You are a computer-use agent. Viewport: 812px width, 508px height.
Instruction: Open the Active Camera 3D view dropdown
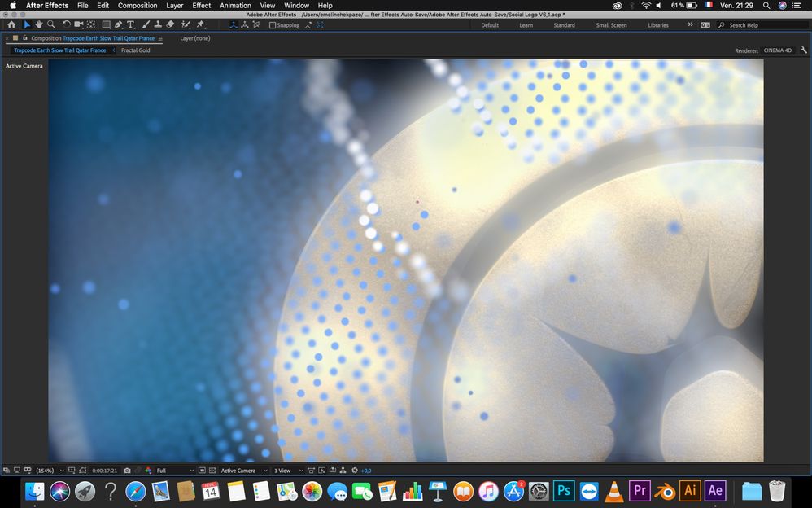(x=244, y=471)
